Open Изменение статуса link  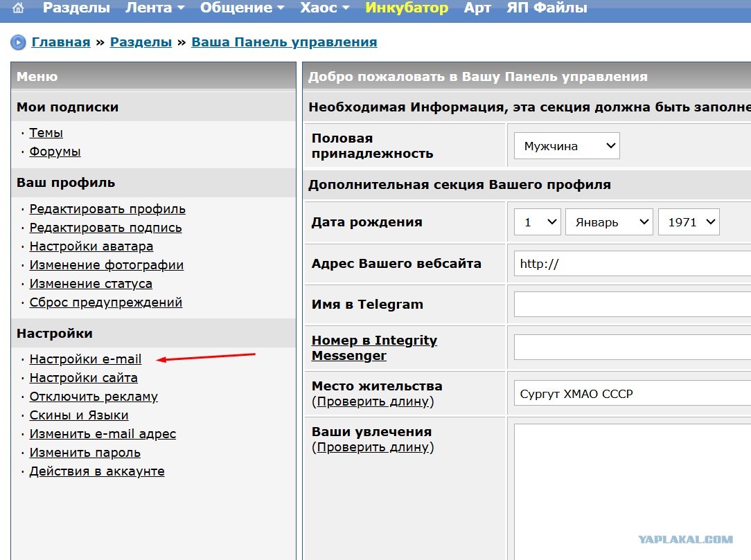pos(91,283)
